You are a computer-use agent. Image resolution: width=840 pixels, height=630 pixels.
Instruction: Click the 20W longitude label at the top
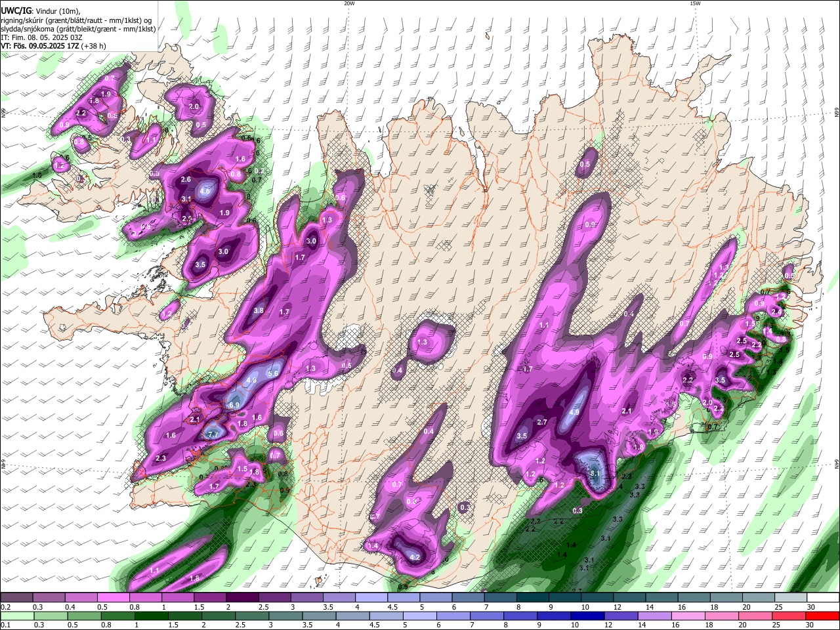point(349,3)
